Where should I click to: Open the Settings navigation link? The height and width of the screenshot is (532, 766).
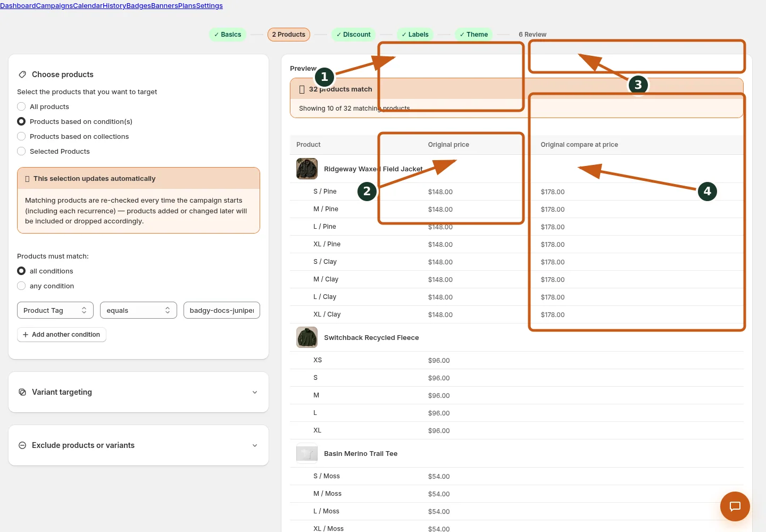tap(210, 6)
